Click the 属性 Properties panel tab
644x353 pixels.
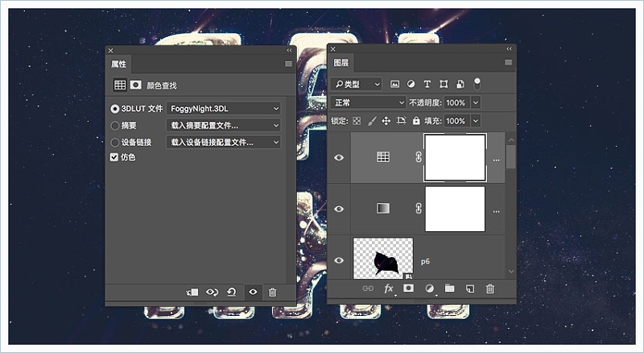pyautogui.click(x=118, y=64)
